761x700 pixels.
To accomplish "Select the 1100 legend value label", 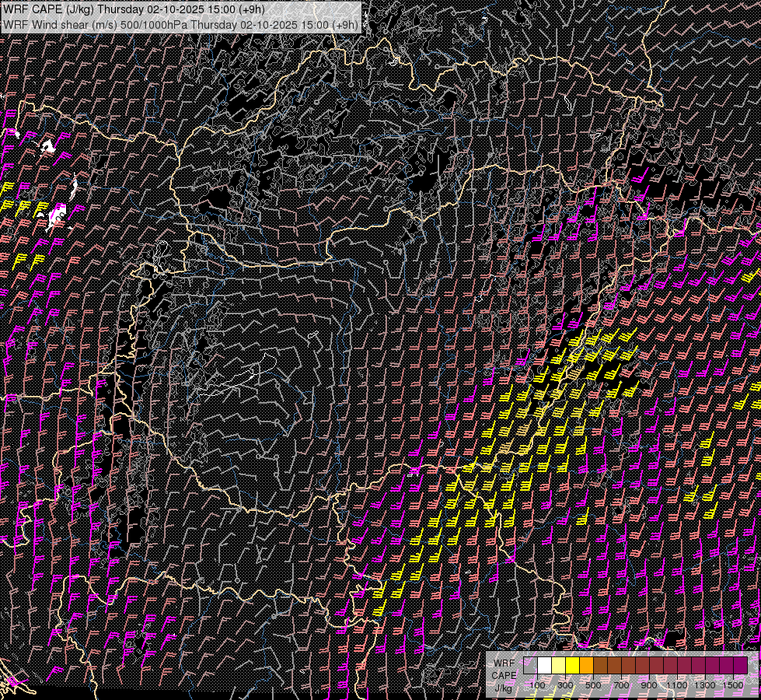I will point(677,685).
